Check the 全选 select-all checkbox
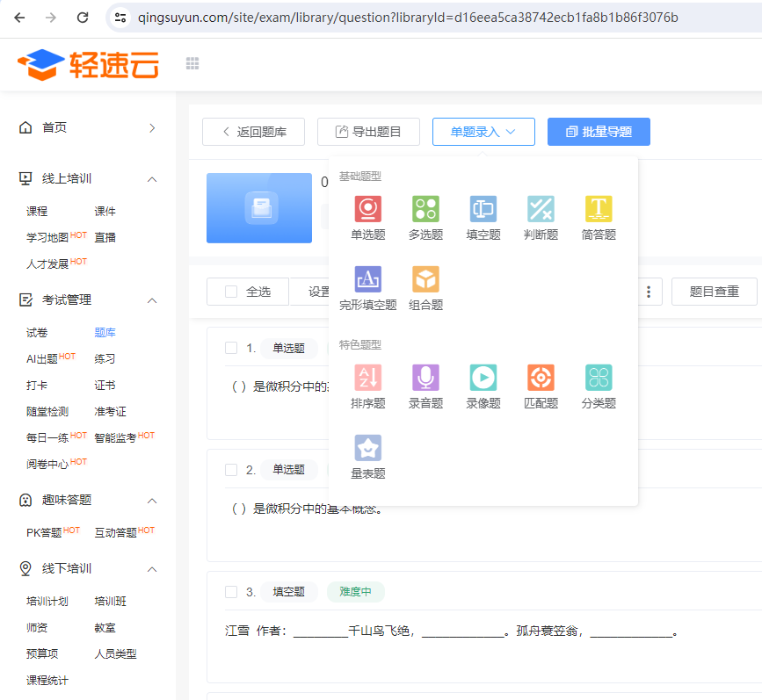Image resolution: width=762 pixels, height=700 pixels. click(231, 292)
